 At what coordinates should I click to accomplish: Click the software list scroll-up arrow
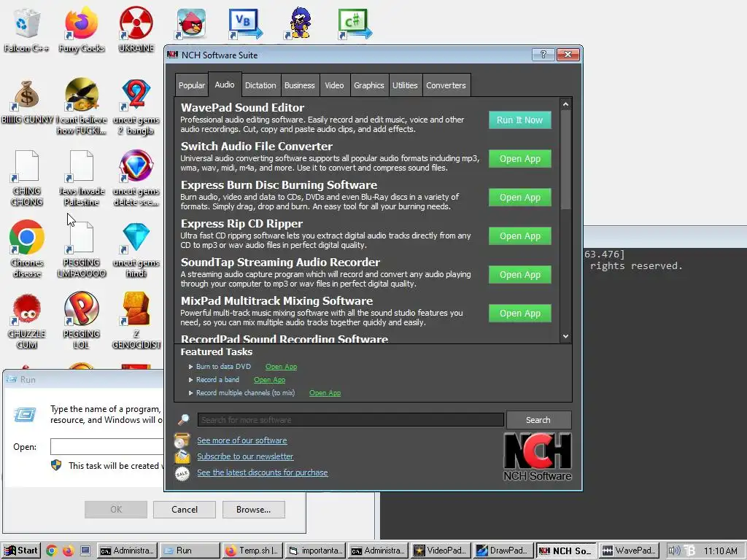(565, 104)
